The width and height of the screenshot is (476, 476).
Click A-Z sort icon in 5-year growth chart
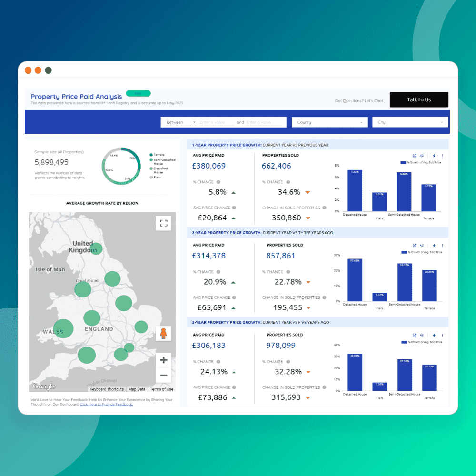tap(422, 335)
